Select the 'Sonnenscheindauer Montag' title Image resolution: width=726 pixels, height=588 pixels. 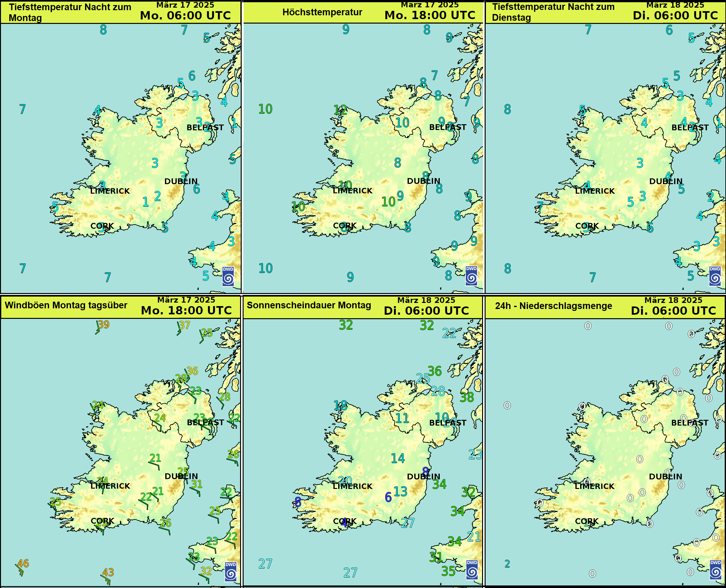coord(309,305)
